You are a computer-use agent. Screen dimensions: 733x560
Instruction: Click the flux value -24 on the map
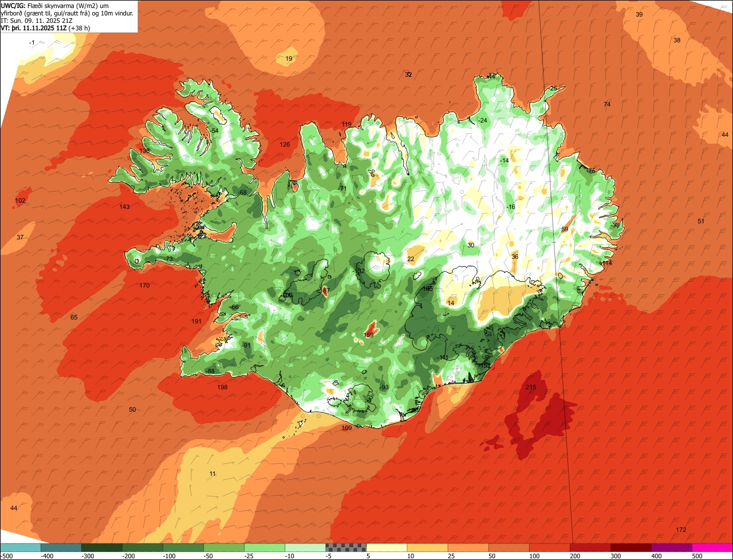[x=482, y=120]
